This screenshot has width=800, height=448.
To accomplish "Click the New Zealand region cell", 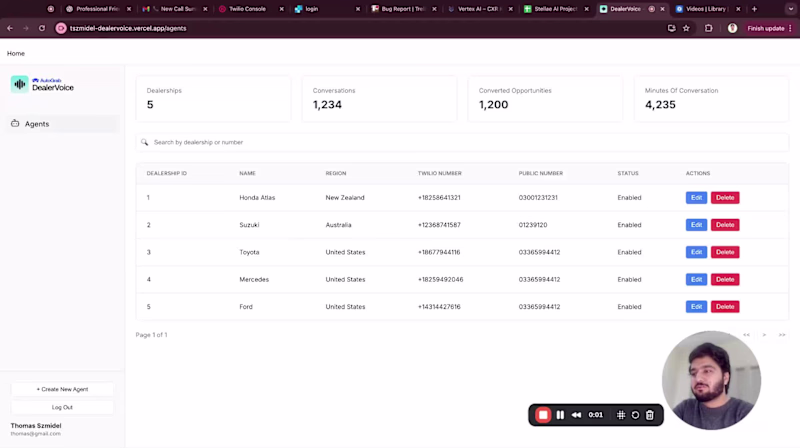I will coord(345,197).
